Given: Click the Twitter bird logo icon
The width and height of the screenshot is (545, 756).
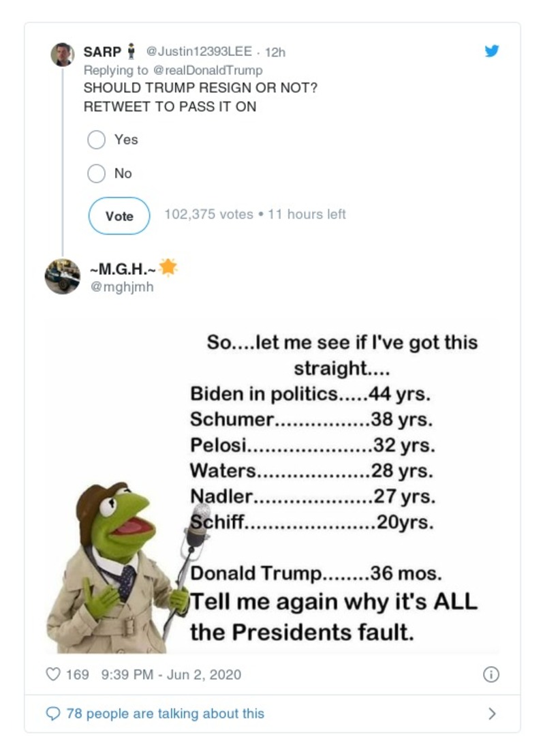Looking at the screenshot, I should coord(492,50).
